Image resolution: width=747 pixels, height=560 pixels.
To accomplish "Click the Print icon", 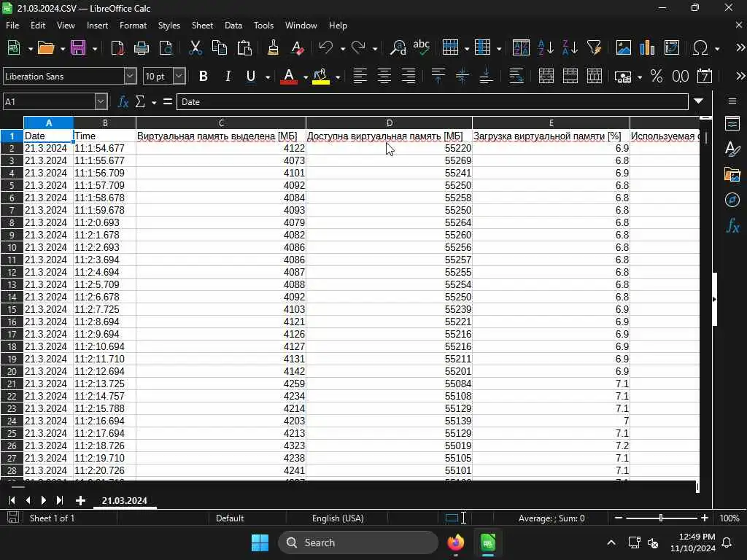I will [x=142, y=47].
